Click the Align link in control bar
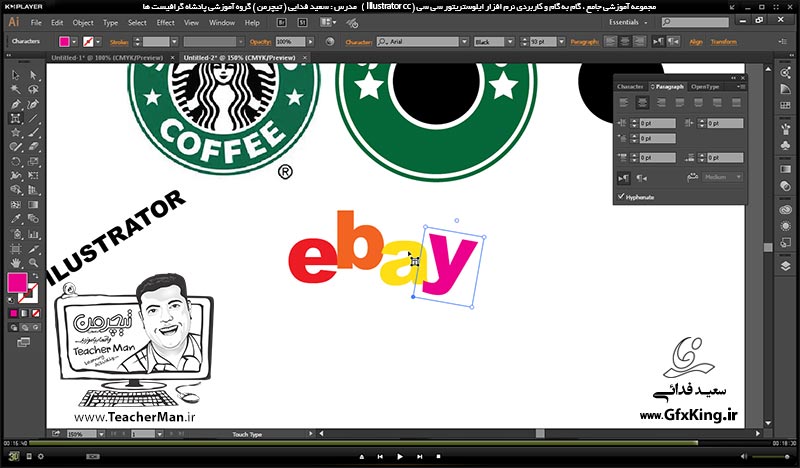The width and height of the screenshot is (800, 468). pyautogui.click(x=696, y=42)
